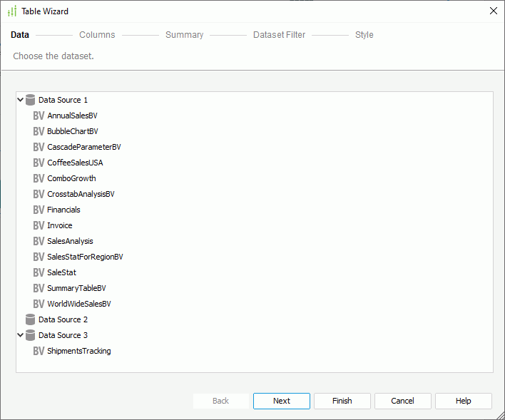Click the Next button
The image size is (505, 420).
(282, 401)
